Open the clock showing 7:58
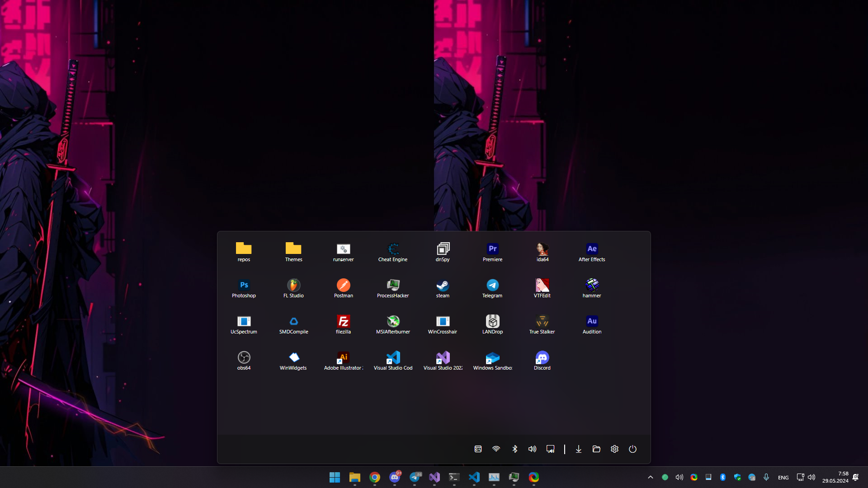The height and width of the screenshot is (488, 868). (x=835, y=477)
